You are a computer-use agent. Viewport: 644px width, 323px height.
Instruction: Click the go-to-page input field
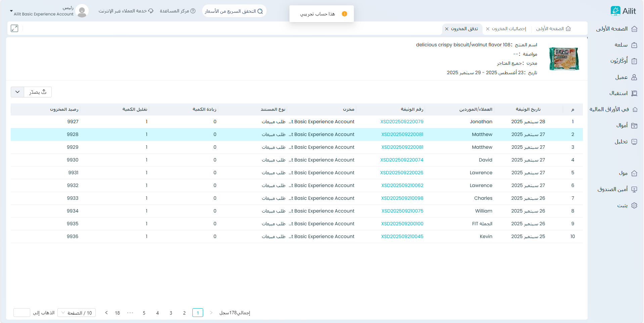click(x=22, y=313)
